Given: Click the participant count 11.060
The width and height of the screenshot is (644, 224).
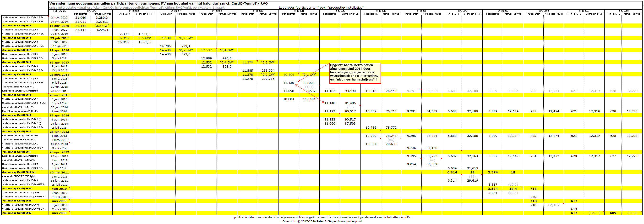Looking at the screenshot, I should (330, 124).
